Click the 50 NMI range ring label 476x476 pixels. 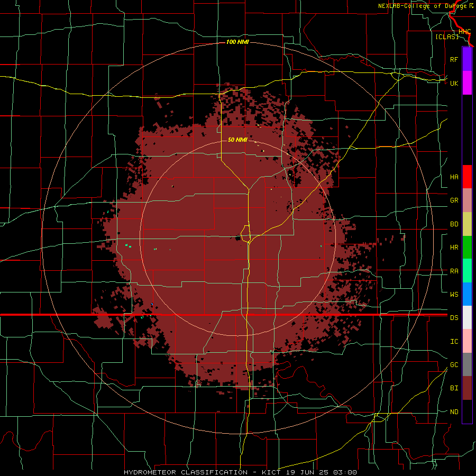tap(237, 140)
